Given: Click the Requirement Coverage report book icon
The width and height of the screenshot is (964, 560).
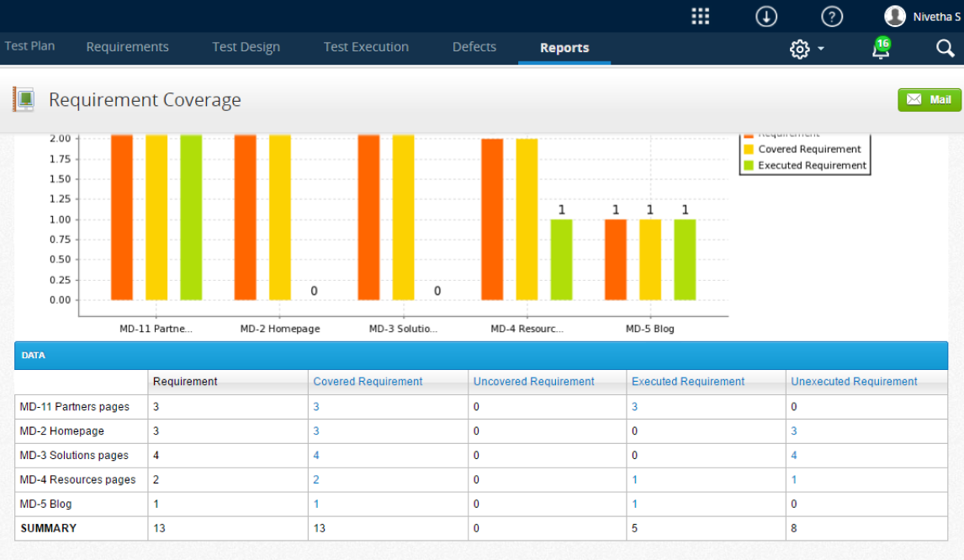Looking at the screenshot, I should pos(23,100).
